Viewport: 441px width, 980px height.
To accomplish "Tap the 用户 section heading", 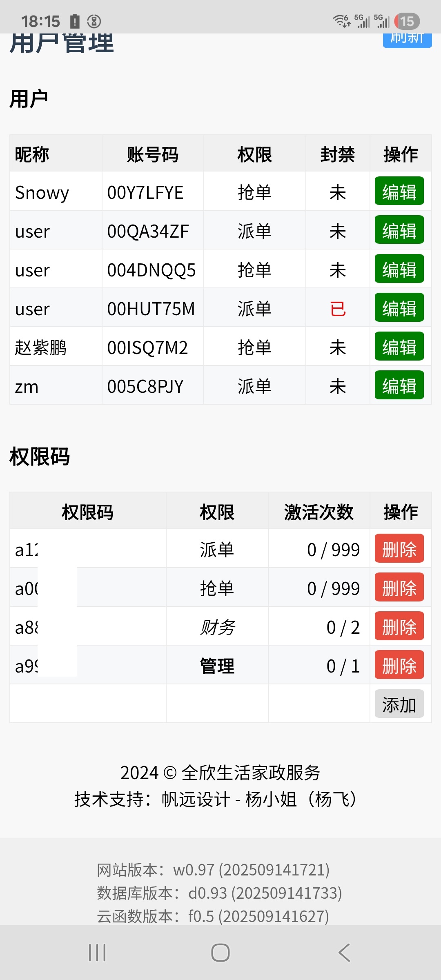I will click(x=29, y=99).
